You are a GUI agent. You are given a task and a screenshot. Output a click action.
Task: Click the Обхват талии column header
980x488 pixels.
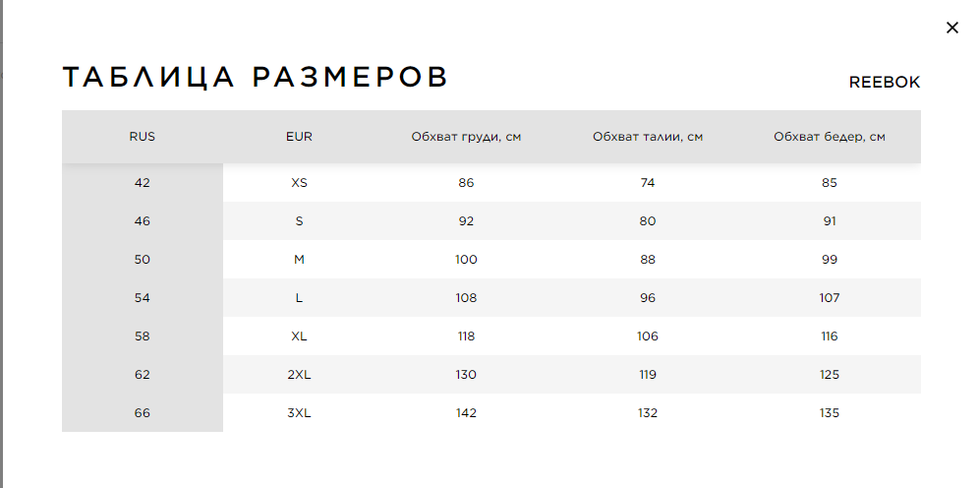coord(648,137)
